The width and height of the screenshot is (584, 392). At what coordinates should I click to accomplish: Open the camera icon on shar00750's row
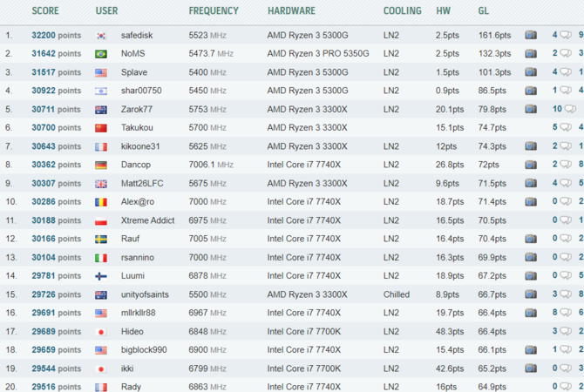coord(531,91)
